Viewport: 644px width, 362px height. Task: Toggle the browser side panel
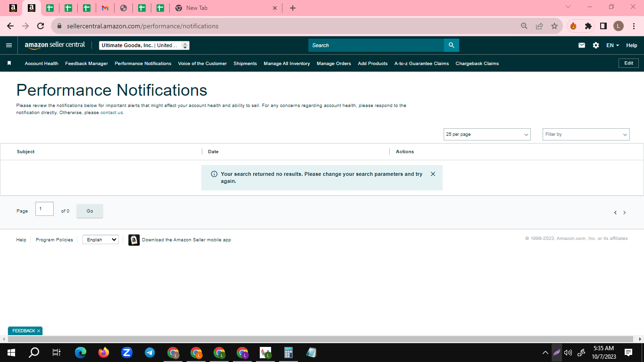603,26
